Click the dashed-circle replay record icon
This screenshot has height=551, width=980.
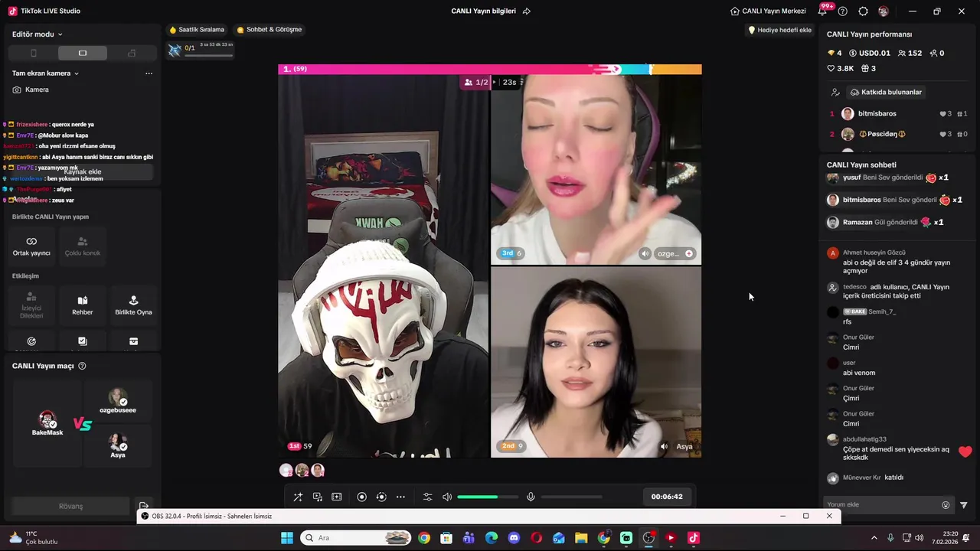(x=381, y=497)
